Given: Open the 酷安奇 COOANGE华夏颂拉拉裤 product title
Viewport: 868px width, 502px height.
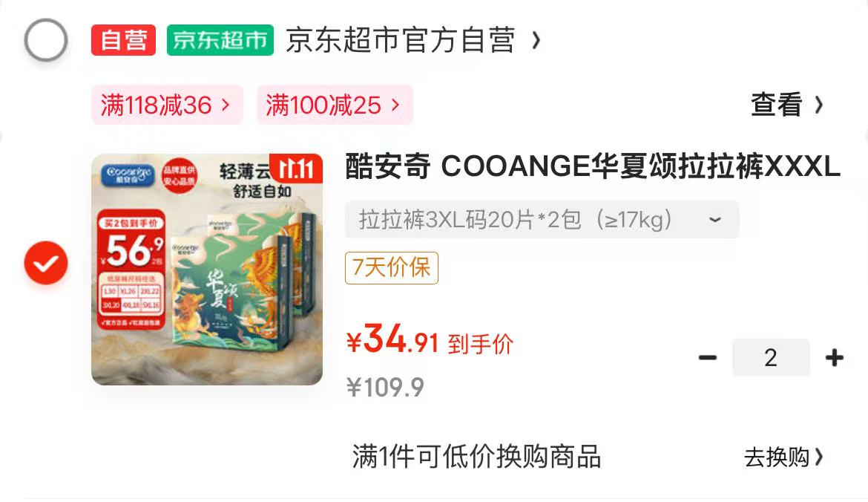Looking at the screenshot, I should 593,166.
